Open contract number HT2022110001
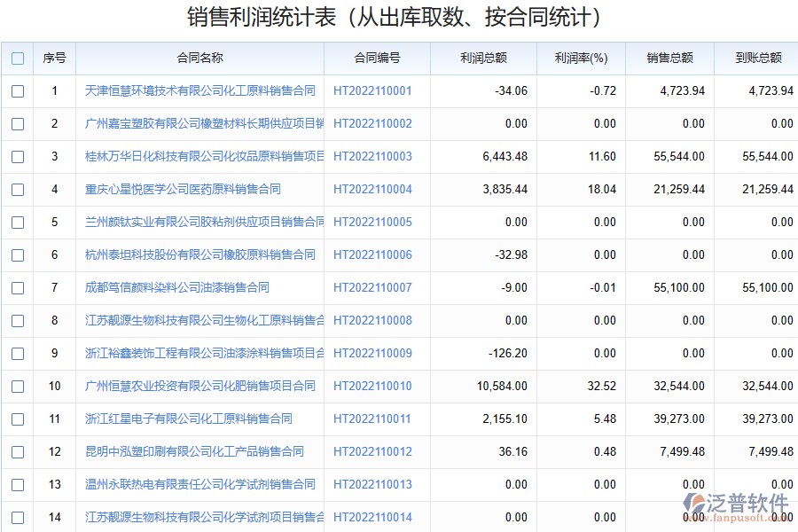 (372, 90)
